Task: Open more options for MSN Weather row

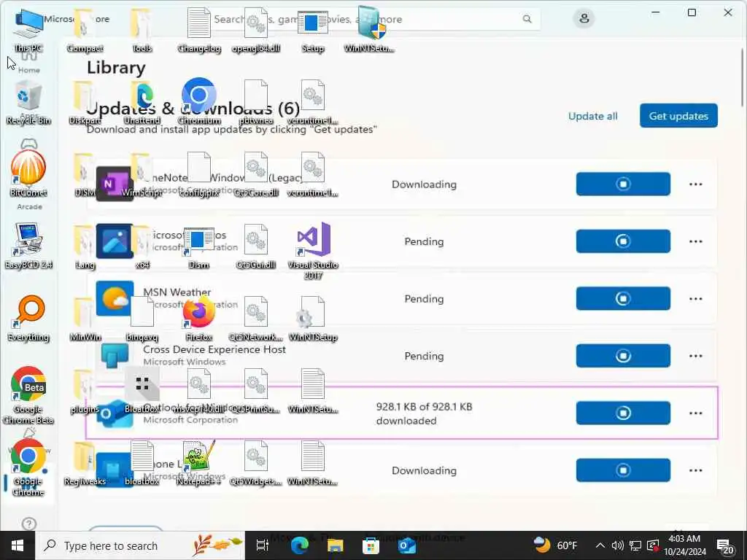Action: click(x=695, y=298)
